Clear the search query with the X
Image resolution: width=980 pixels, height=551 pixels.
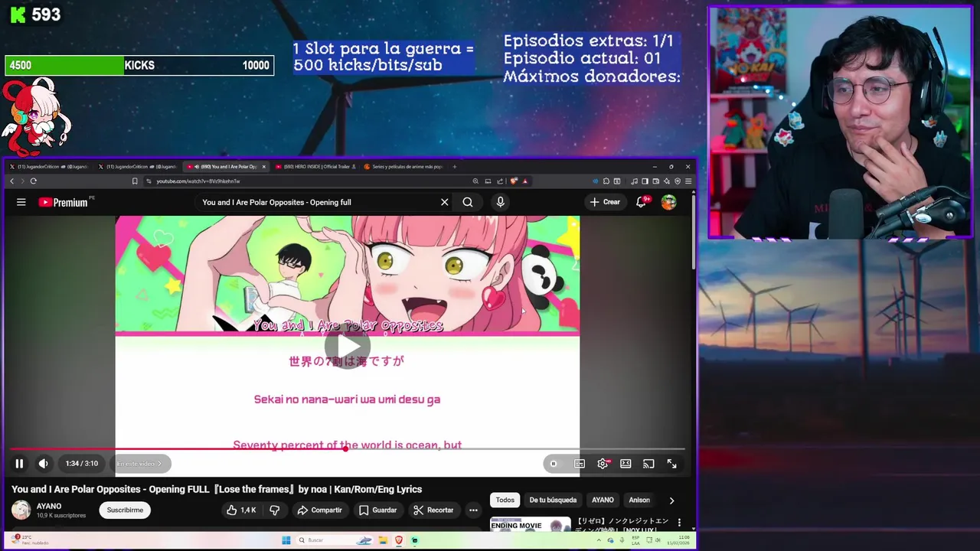(444, 202)
